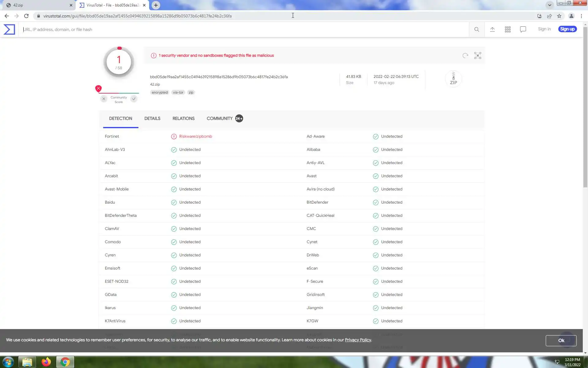Click the search magnifier icon

click(477, 29)
